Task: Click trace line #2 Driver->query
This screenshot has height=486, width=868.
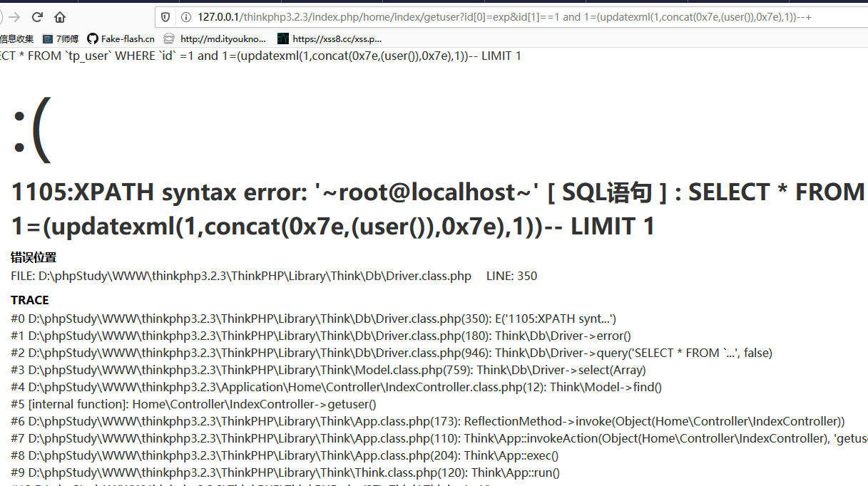Action: point(392,353)
